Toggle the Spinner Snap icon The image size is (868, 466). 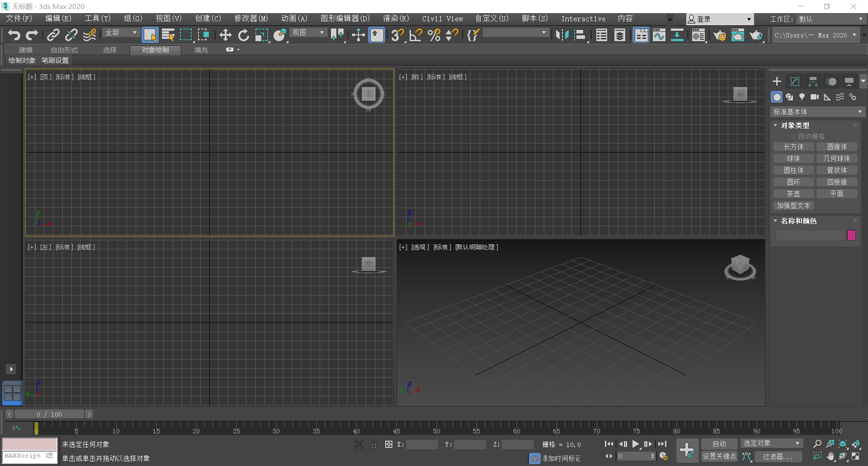452,35
